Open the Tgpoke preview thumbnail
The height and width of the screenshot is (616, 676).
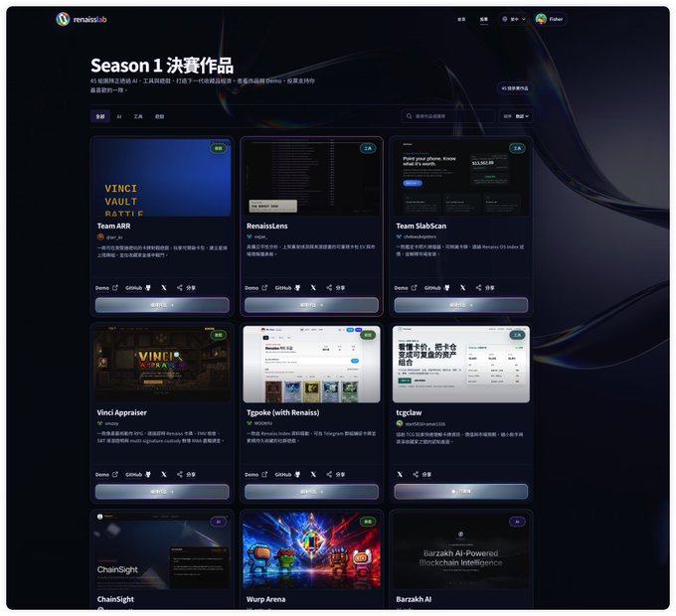[x=312, y=364]
